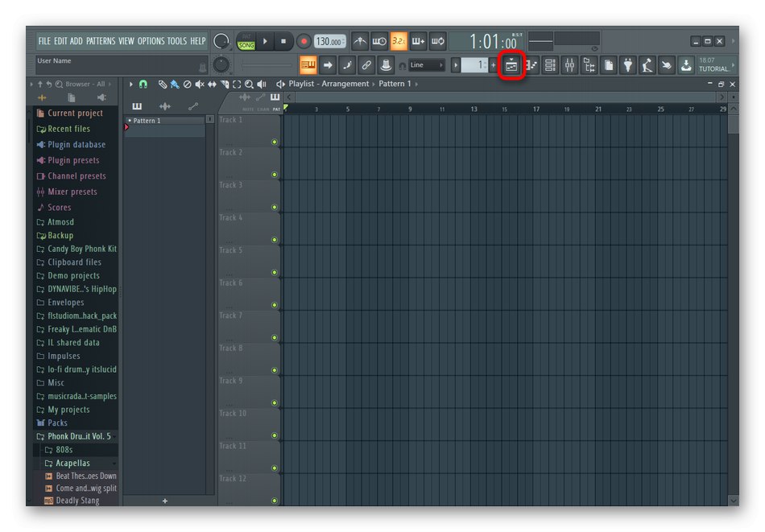This screenshot has width=765, height=532.
Task: Click the main volume knob
Action: point(221,41)
